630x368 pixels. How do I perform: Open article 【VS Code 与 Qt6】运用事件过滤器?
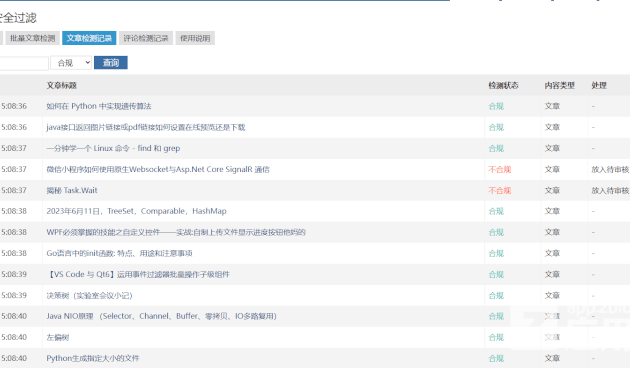(138, 274)
